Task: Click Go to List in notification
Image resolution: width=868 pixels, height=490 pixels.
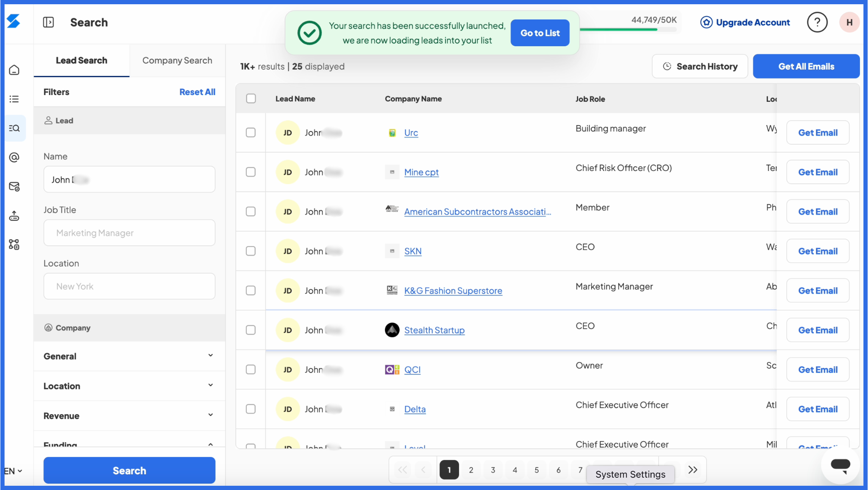Action: click(540, 33)
